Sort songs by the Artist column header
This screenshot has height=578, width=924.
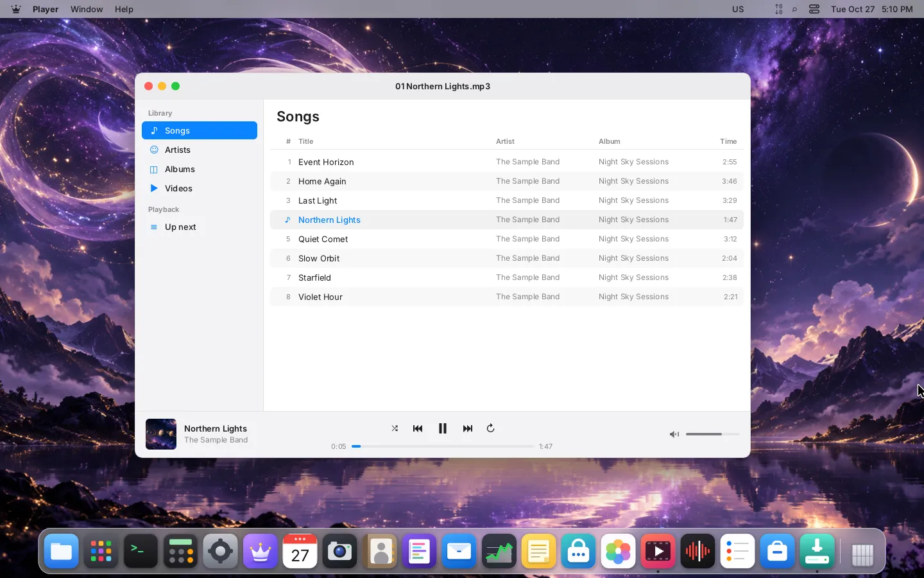tap(505, 141)
